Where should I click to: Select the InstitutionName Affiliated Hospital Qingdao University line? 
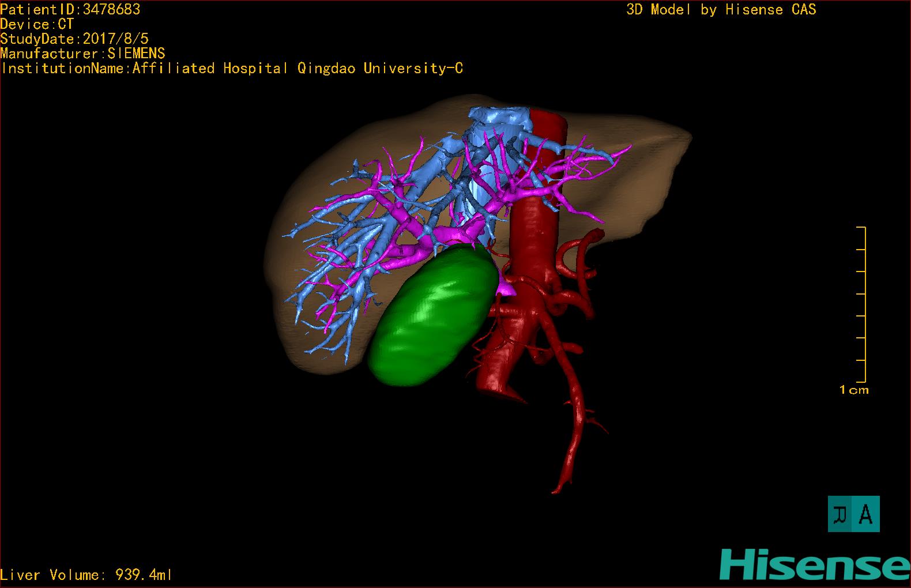click(x=232, y=69)
